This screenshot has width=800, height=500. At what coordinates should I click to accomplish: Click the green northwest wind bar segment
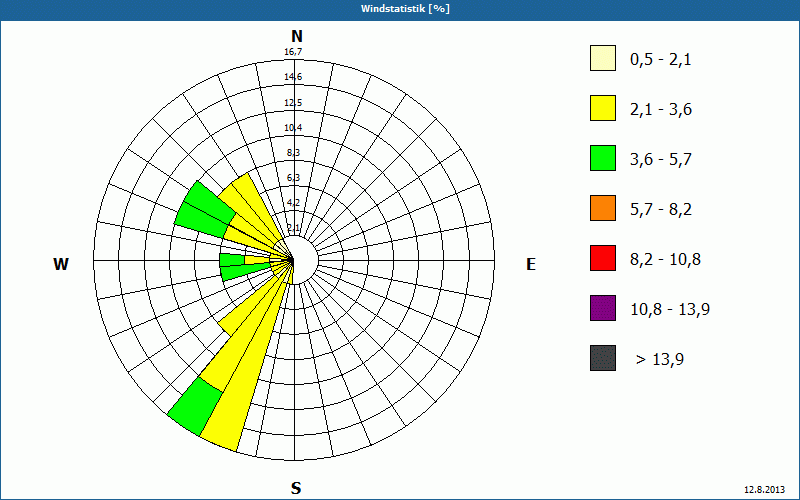pyautogui.click(x=204, y=210)
